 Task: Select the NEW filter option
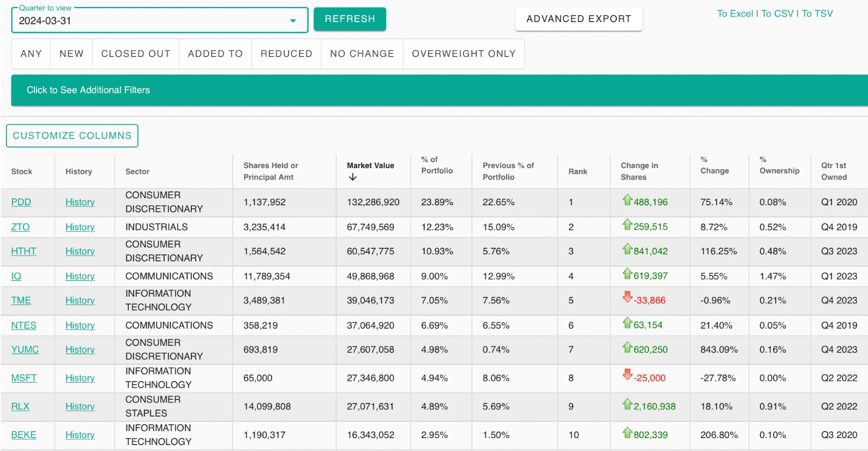[71, 54]
